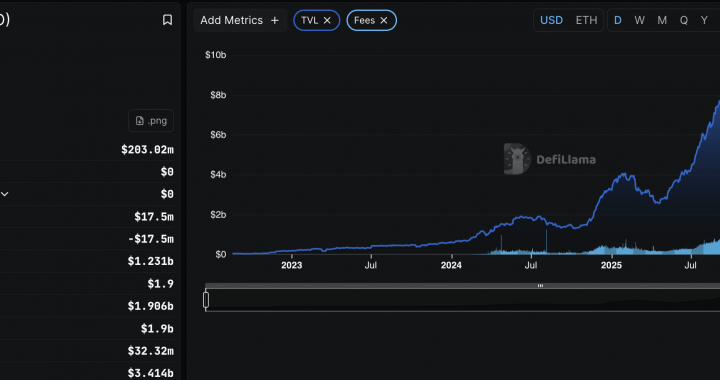Click the $17.5m value
Image resolution: width=720 pixels, height=380 pixels.
pos(154,217)
